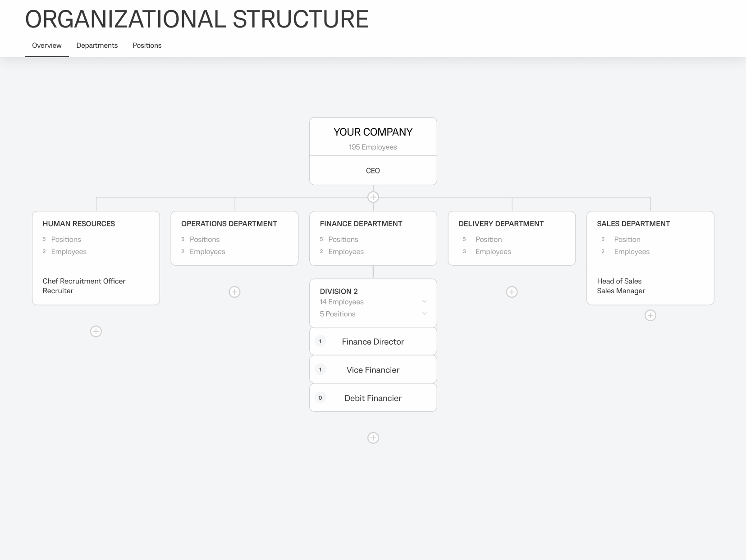The image size is (746, 560).
Task: Select the Sales Manager position
Action: [x=621, y=291]
